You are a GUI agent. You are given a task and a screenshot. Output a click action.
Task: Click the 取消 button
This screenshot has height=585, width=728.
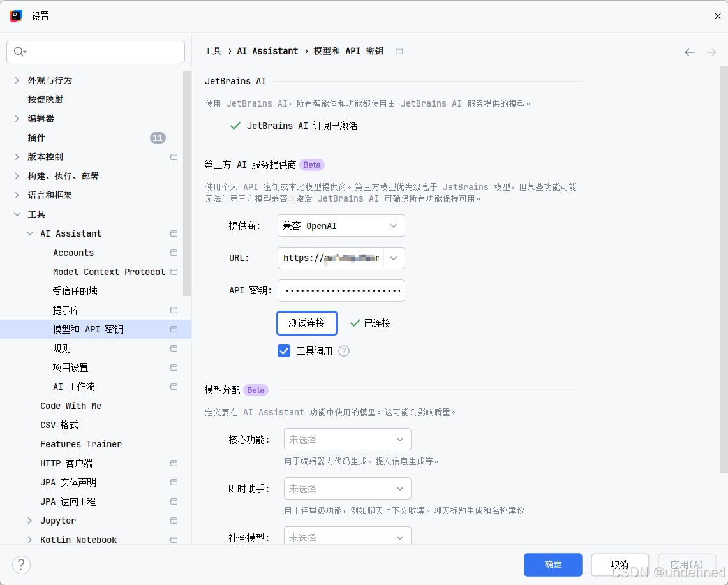(x=620, y=565)
